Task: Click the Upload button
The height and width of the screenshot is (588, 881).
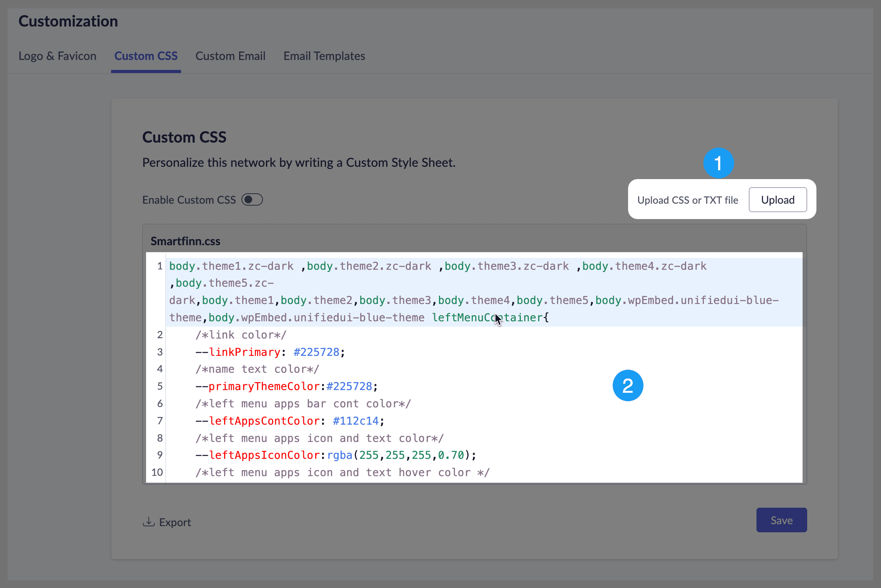Action: (x=777, y=200)
